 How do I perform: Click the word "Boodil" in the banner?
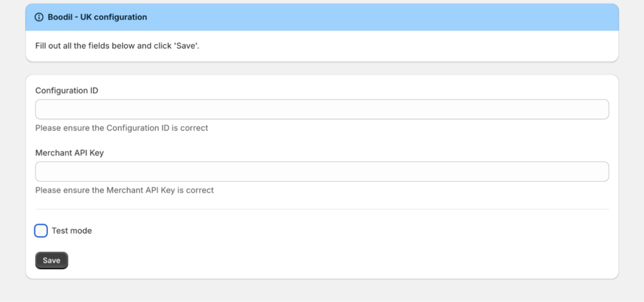tap(60, 17)
